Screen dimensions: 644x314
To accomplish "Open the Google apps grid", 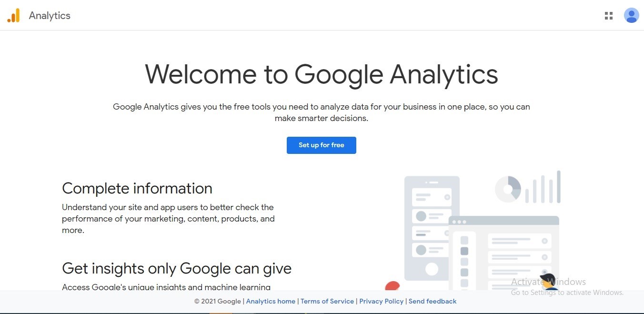I will (608, 16).
